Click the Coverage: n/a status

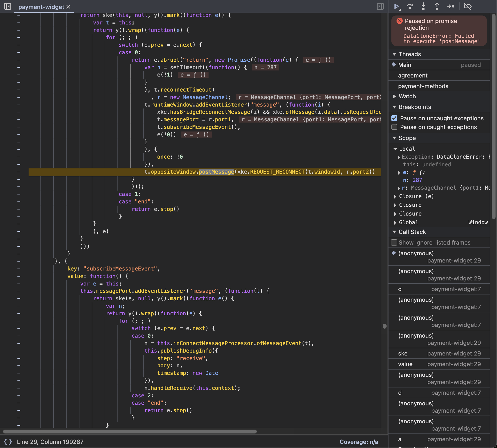pyautogui.click(x=359, y=442)
